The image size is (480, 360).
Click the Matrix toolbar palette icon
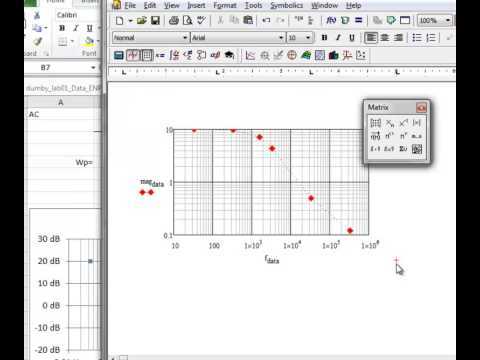(x=147, y=55)
